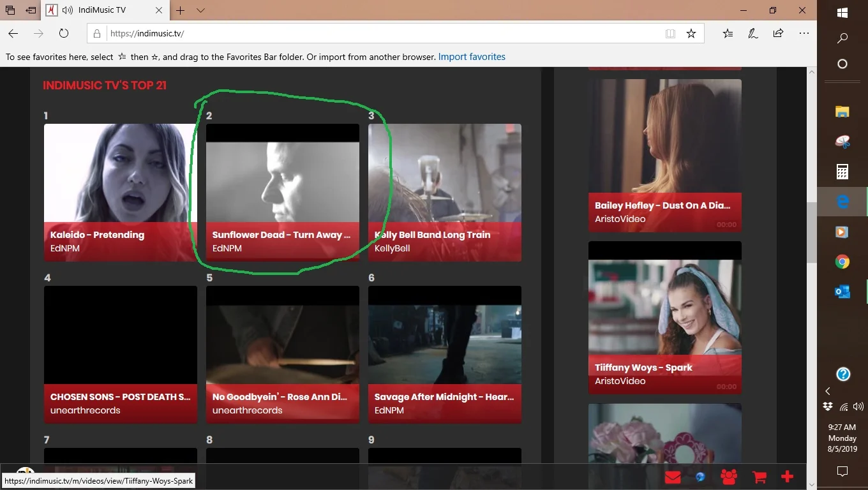Toggle the Reading view book icon
The height and width of the screenshot is (490, 868).
tap(670, 33)
